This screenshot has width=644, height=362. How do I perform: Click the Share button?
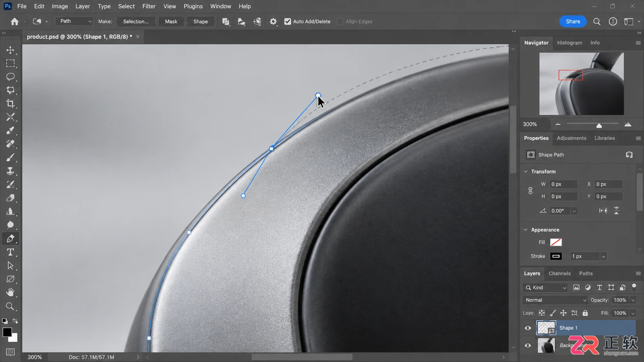click(x=573, y=21)
